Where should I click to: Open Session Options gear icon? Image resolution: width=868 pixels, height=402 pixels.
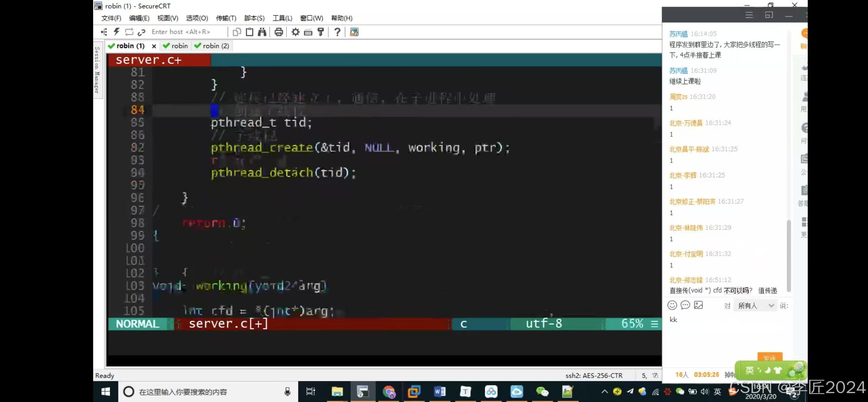pyautogui.click(x=295, y=32)
